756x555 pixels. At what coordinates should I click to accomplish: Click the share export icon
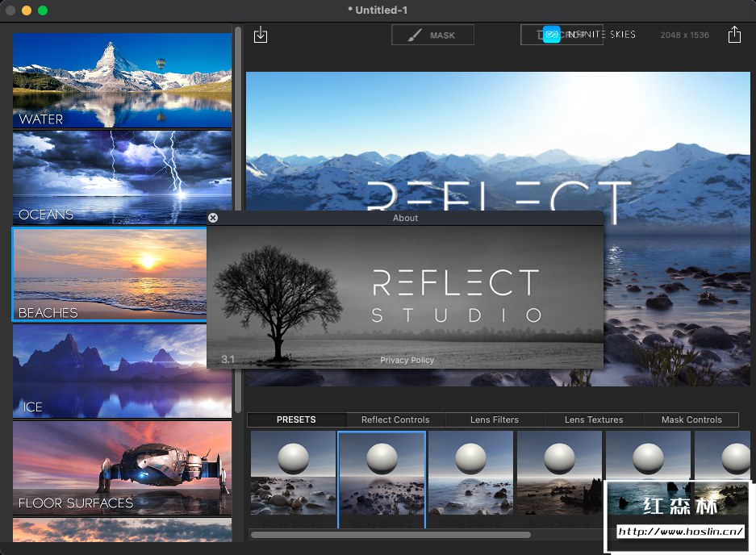(734, 35)
